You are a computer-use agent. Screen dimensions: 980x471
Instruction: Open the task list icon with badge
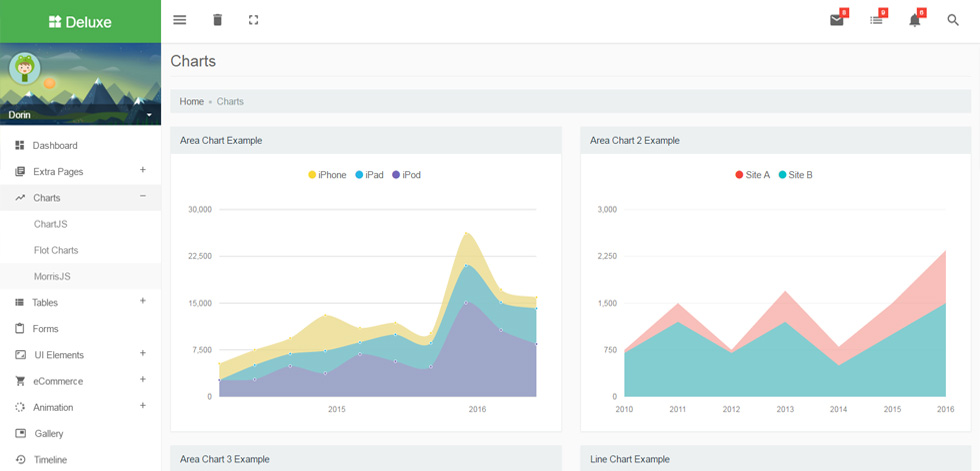coord(876,20)
